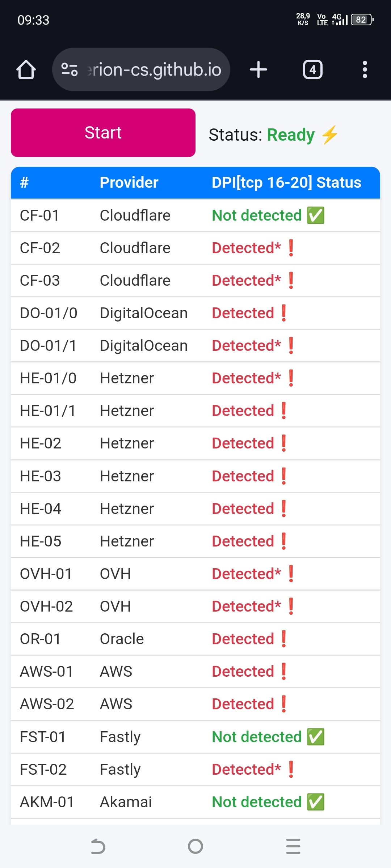The width and height of the screenshot is (391, 868).
Task: Tap the Android home circle icon
Action: 195,846
